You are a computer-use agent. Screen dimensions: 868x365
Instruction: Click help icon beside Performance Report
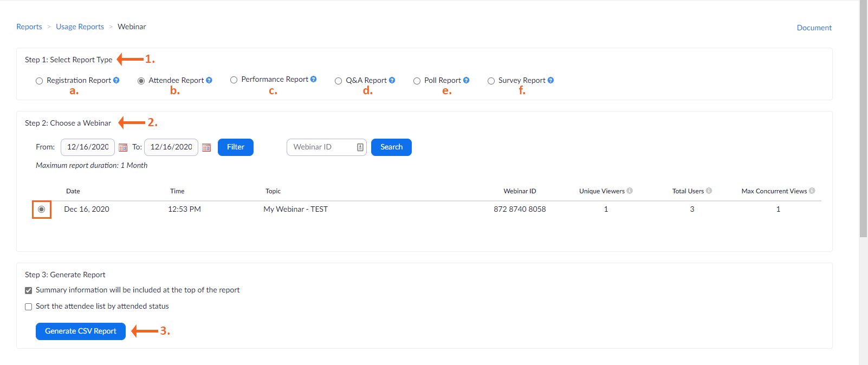pos(314,79)
